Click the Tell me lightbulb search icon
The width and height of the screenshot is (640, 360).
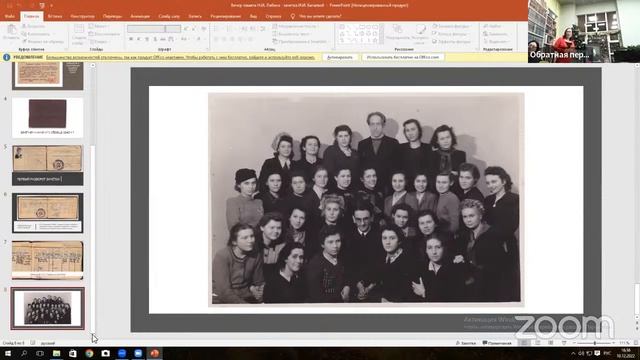coord(292,16)
